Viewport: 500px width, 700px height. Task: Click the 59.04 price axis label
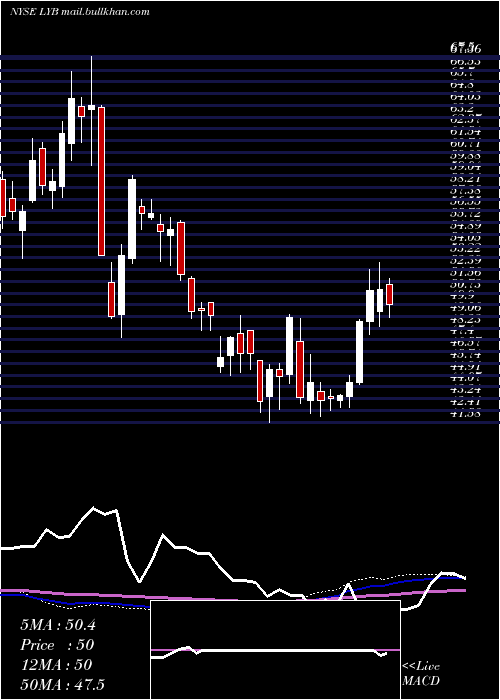point(465,167)
